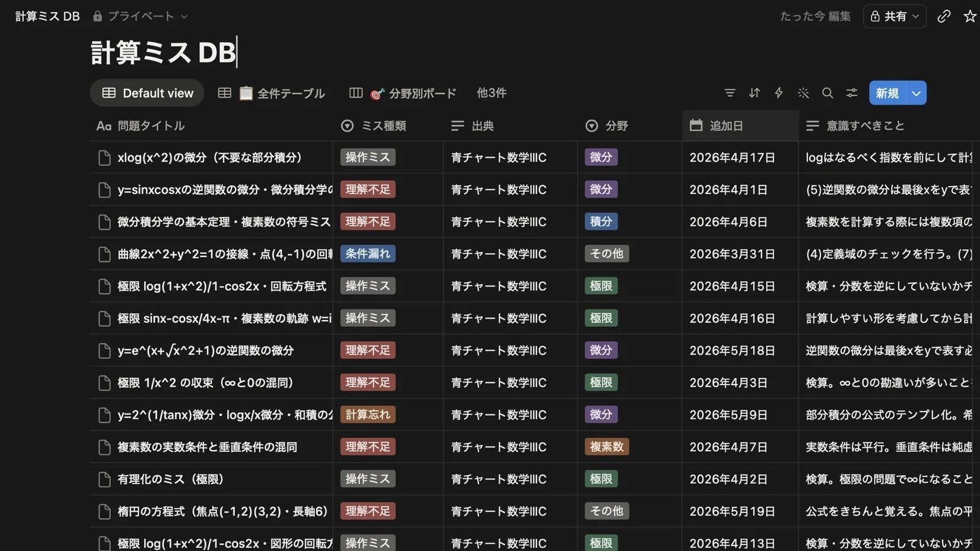Click the 意識すべきこと column text icon
This screenshot has width=980, height=551.
coord(813,126)
